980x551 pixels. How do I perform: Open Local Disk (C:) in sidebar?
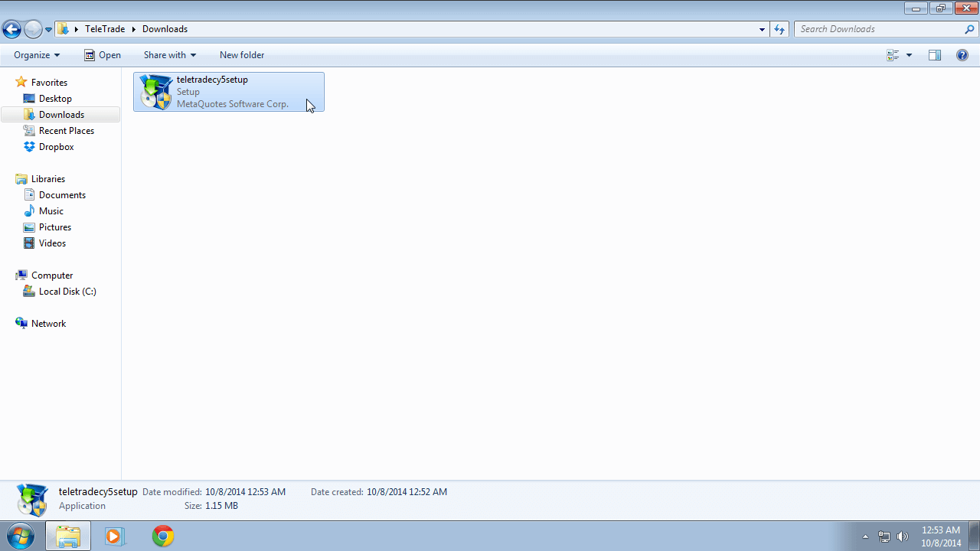tap(67, 292)
